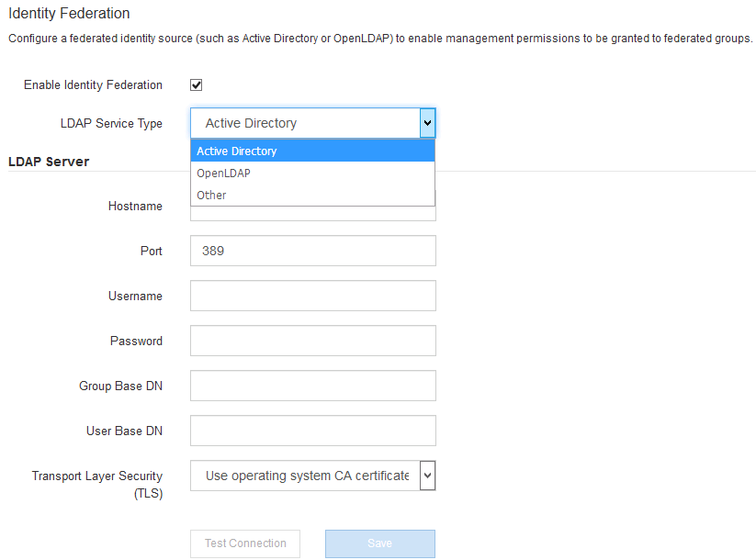Select the Port field showing 389
Image resolution: width=756 pixels, height=560 pixels.
[312, 251]
